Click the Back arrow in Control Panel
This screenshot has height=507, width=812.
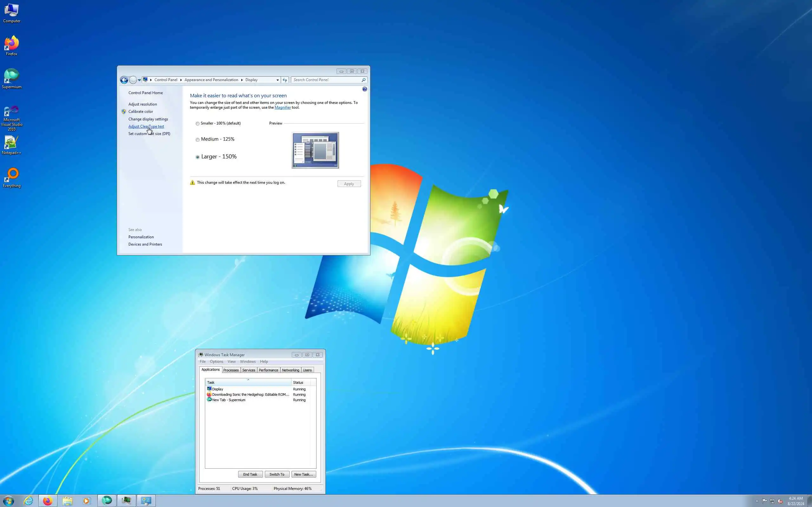pyautogui.click(x=124, y=80)
